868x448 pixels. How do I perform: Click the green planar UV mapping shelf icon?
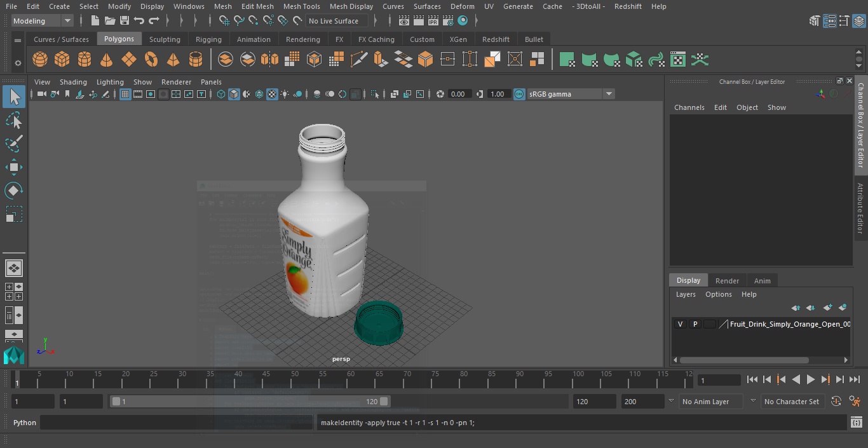567,60
